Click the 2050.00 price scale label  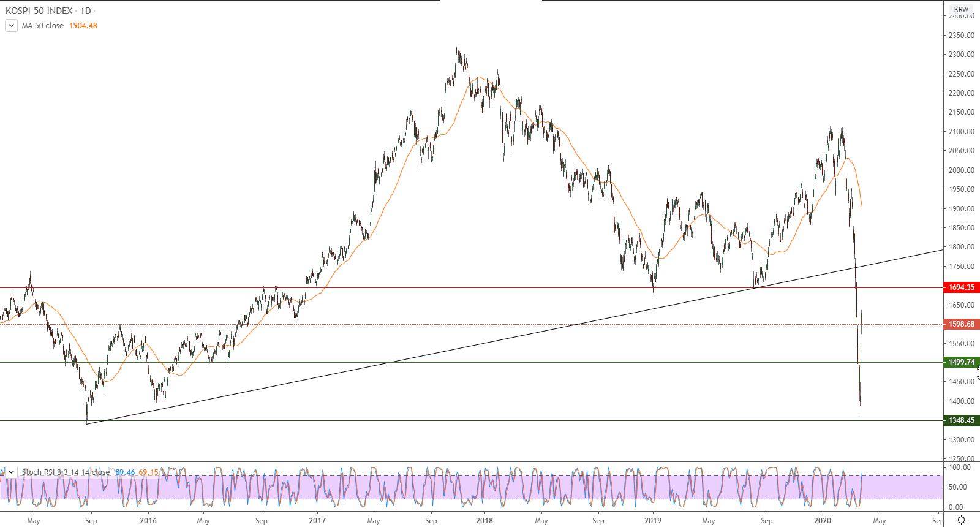tap(962, 151)
